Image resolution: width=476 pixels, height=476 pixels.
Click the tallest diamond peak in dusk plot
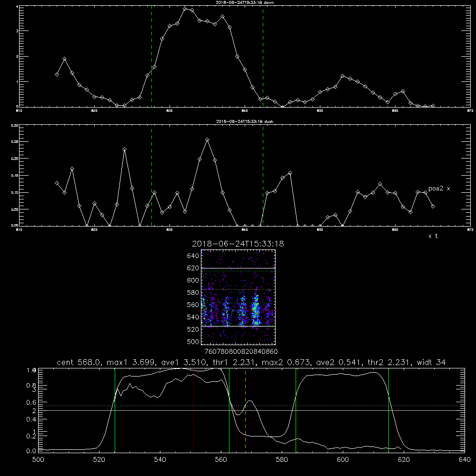(x=208, y=140)
